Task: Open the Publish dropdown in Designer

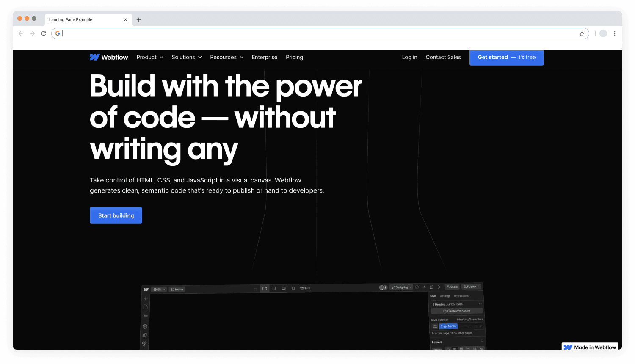Action: tap(472, 287)
